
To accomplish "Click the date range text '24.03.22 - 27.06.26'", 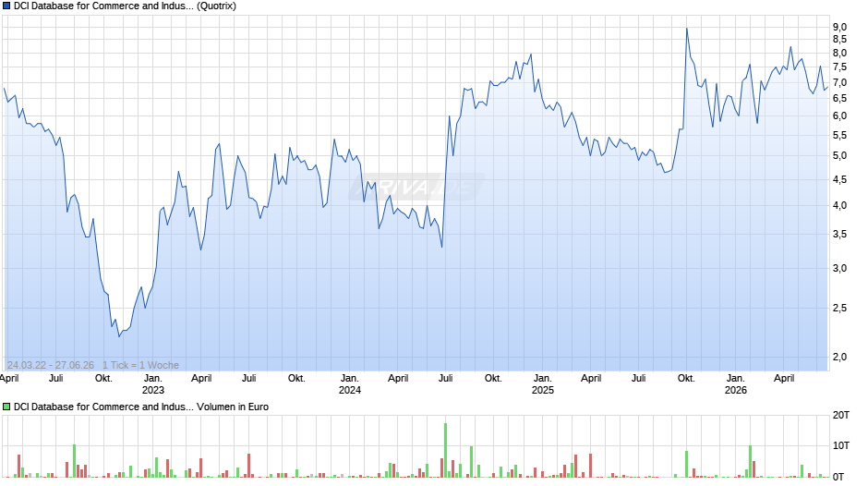I will point(51,365).
